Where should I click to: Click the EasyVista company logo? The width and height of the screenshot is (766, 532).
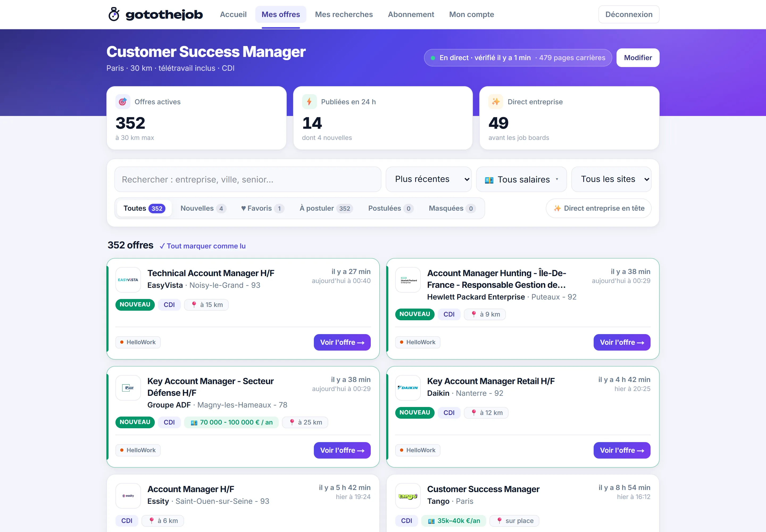(x=128, y=280)
